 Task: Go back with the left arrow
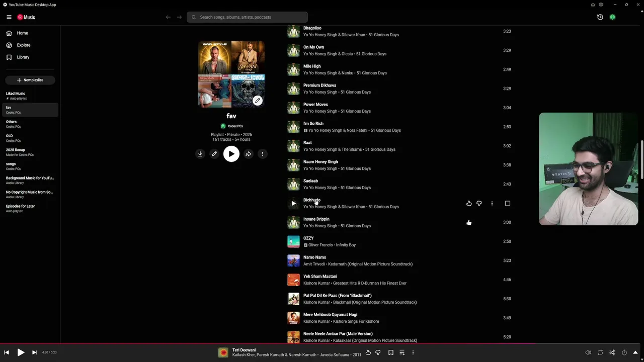pos(168,17)
